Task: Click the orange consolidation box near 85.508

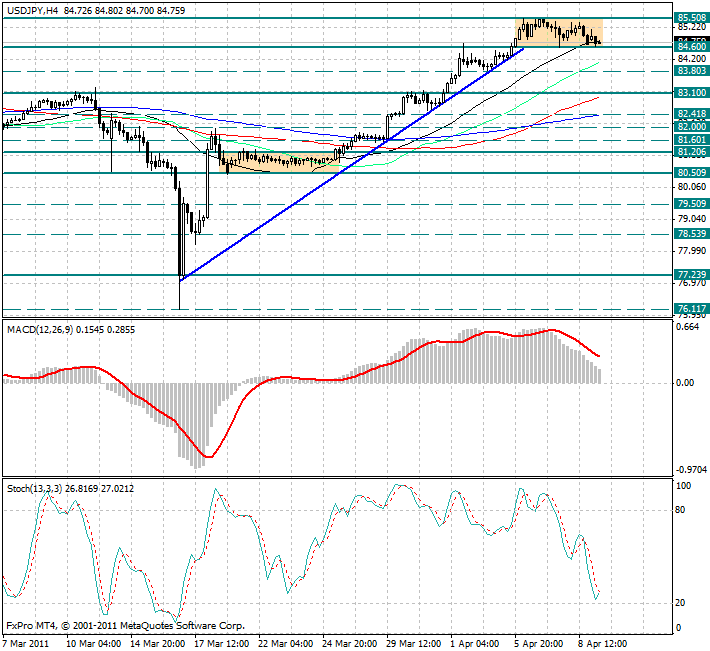Action: pyautogui.click(x=558, y=32)
